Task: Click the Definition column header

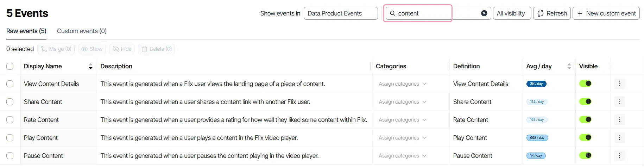Action: coord(466,66)
